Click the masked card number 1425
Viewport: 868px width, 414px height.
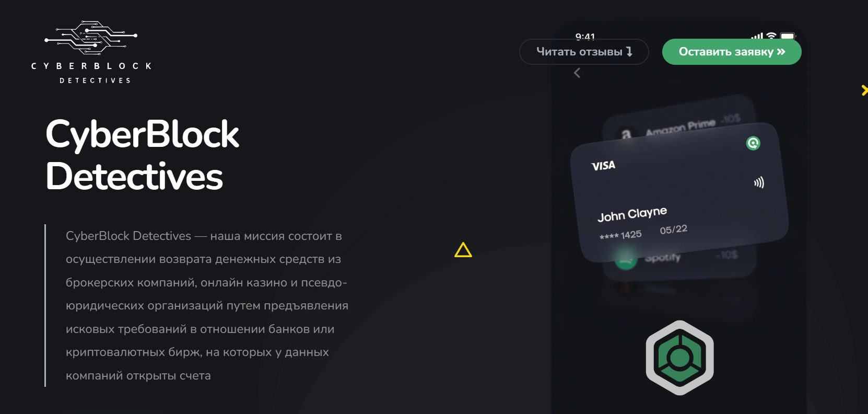pyautogui.click(x=620, y=235)
